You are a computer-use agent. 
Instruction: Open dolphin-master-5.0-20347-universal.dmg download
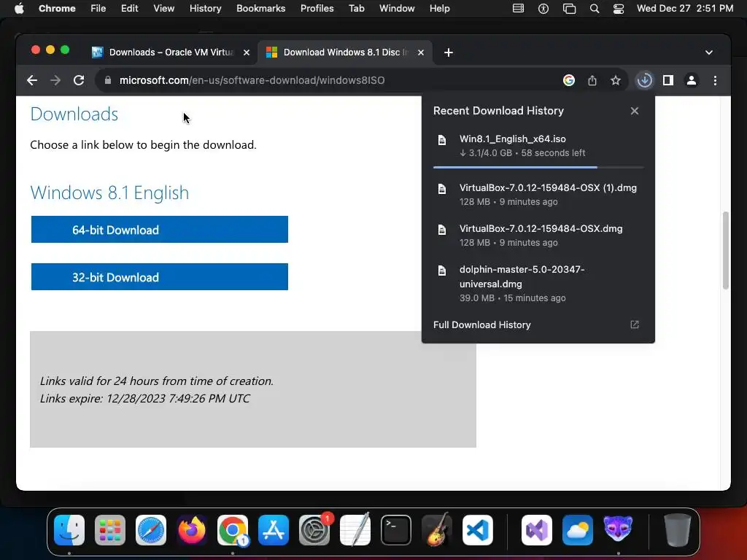pos(538,284)
